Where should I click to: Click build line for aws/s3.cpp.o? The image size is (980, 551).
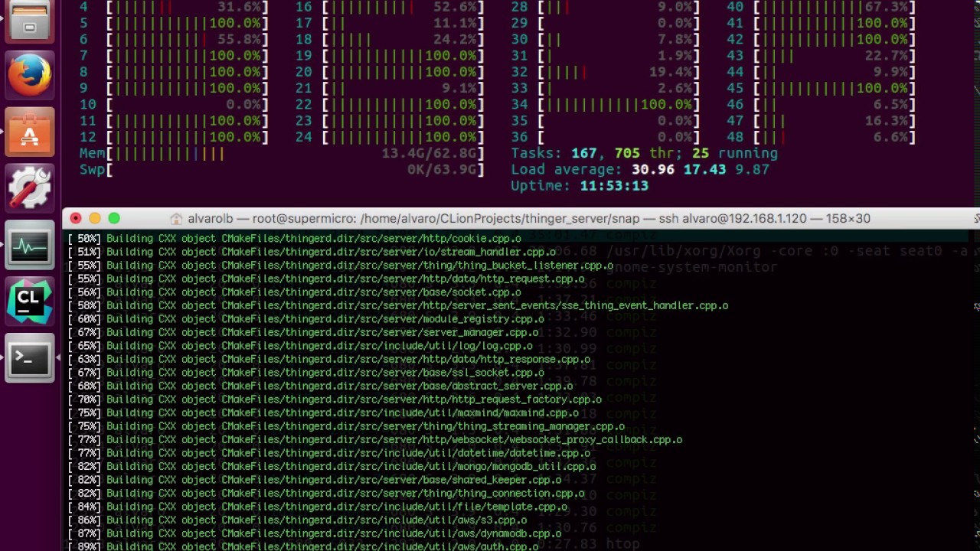pos(297,520)
